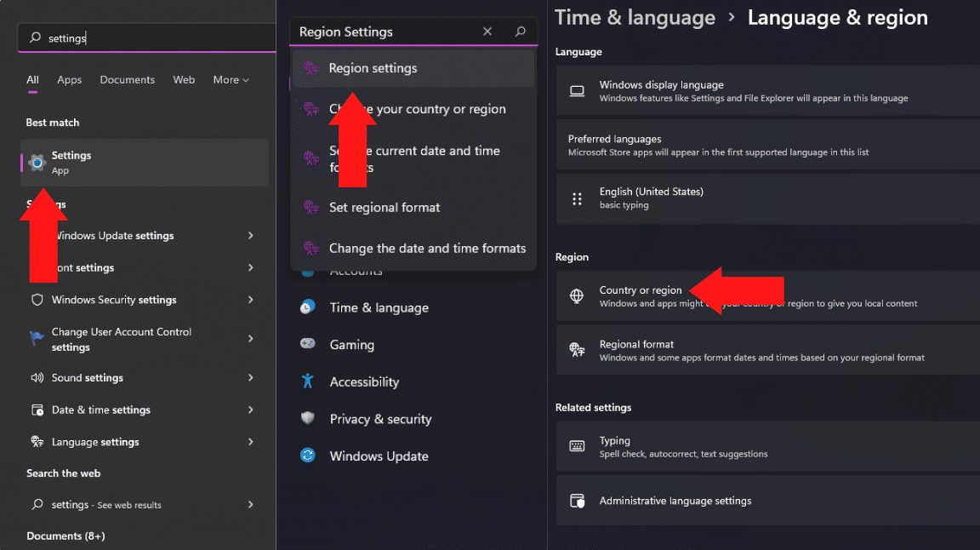Switch to the Web search tab
This screenshot has width=980, height=550.
(184, 79)
